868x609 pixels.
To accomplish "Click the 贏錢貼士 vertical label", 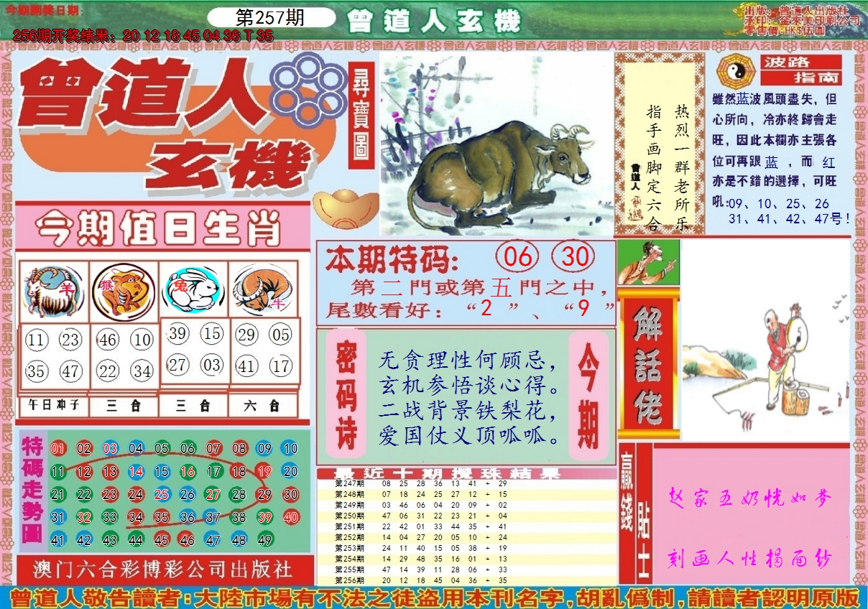I will 635,513.
